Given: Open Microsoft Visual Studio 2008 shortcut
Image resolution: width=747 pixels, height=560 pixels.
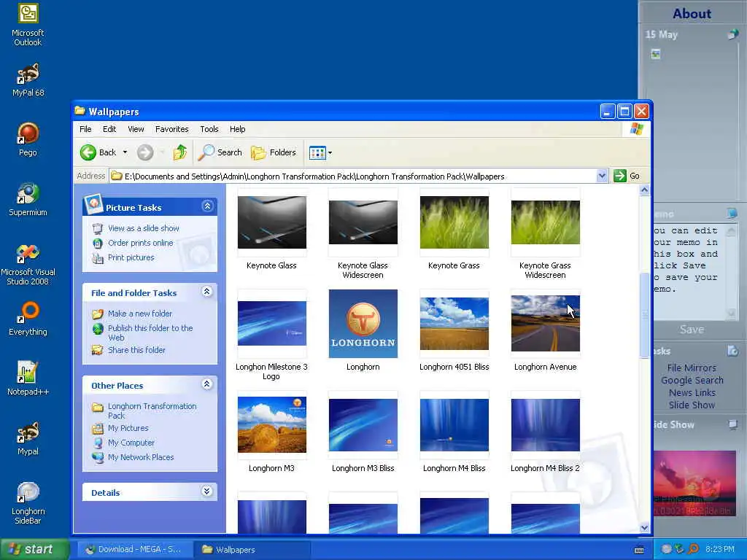Looking at the screenshot, I should (28, 264).
